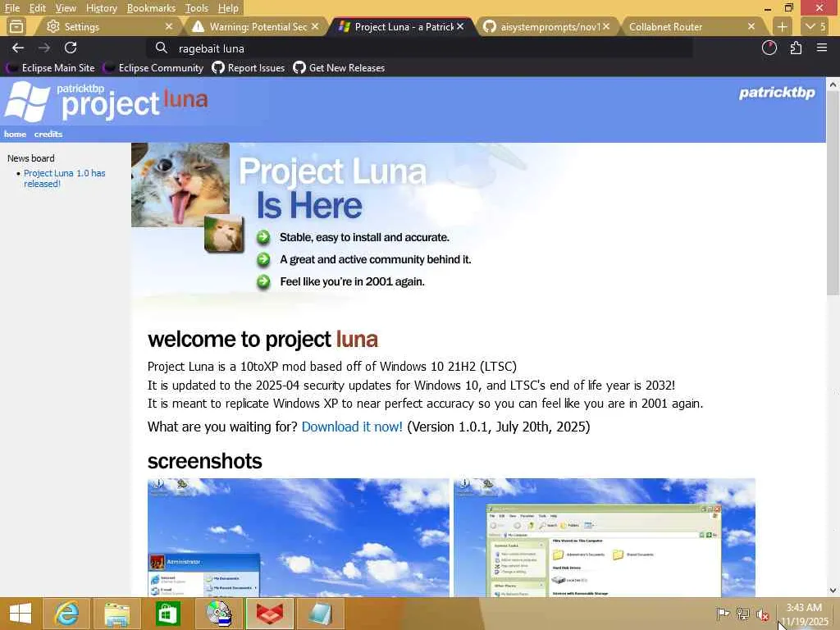The width and height of the screenshot is (840, 630).
Task: Open the clock showing 3:43 AM
Action: click(804, 614)
